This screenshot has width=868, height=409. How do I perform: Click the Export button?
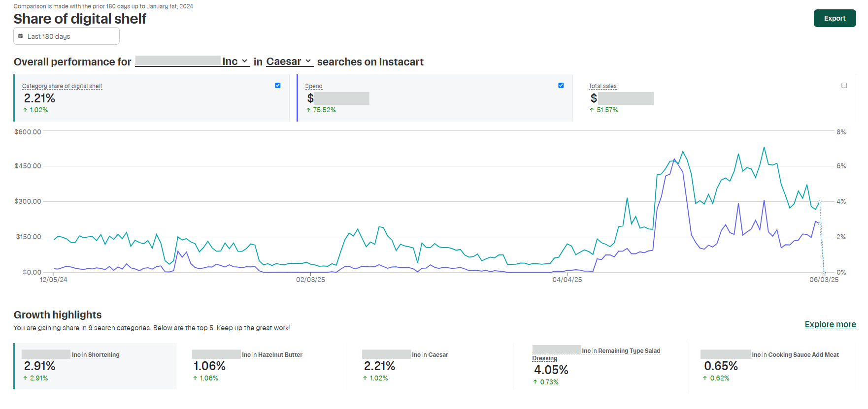coord(835,18)
